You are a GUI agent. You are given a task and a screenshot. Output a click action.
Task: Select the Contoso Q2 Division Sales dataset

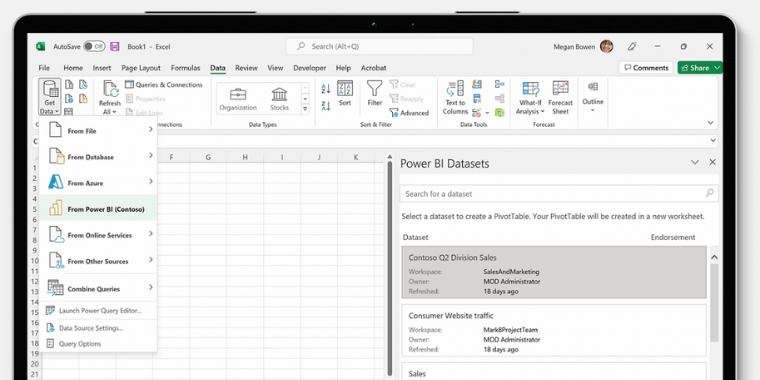click(554, 272)
